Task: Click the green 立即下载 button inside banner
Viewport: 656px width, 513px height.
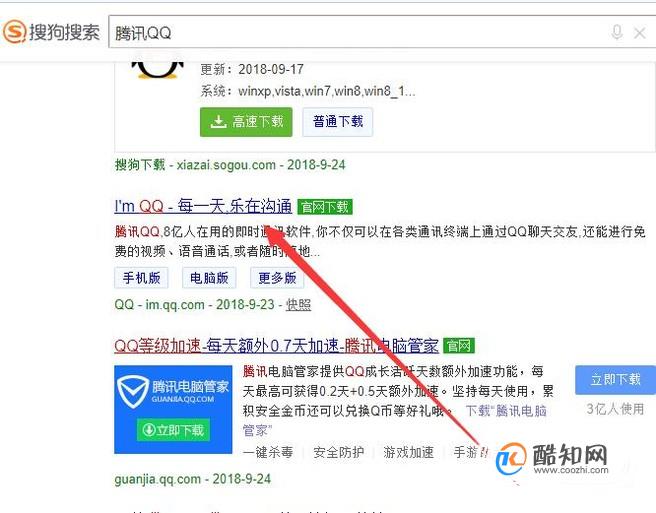Action: coord(173,430)
